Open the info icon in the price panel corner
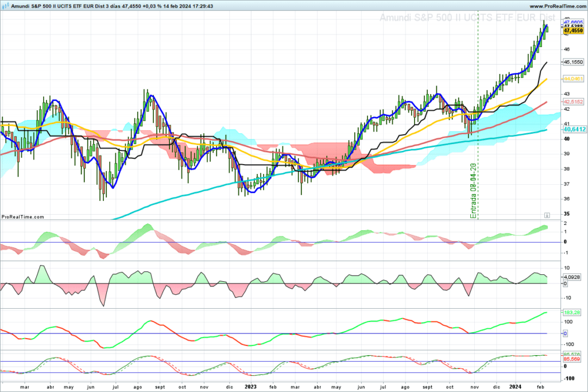Image resolution: width=588 pixels, height=392 pixels. [x=547, y=215]
